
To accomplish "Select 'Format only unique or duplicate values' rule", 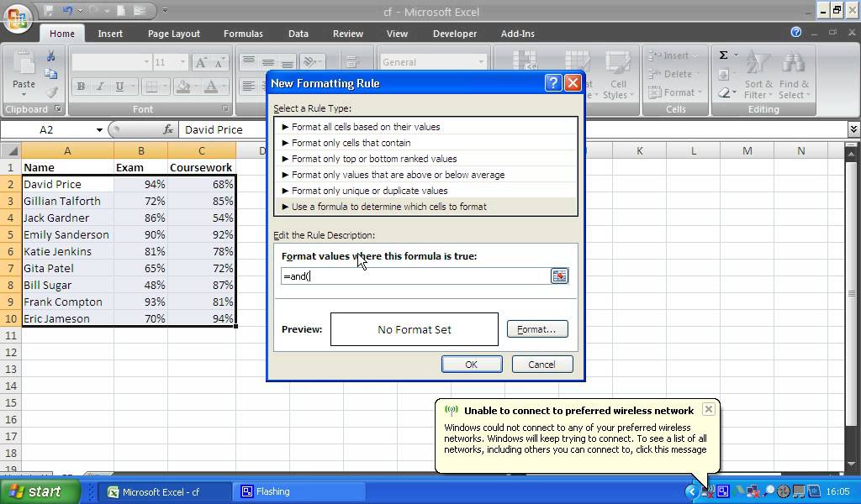I will pos(425,191).
